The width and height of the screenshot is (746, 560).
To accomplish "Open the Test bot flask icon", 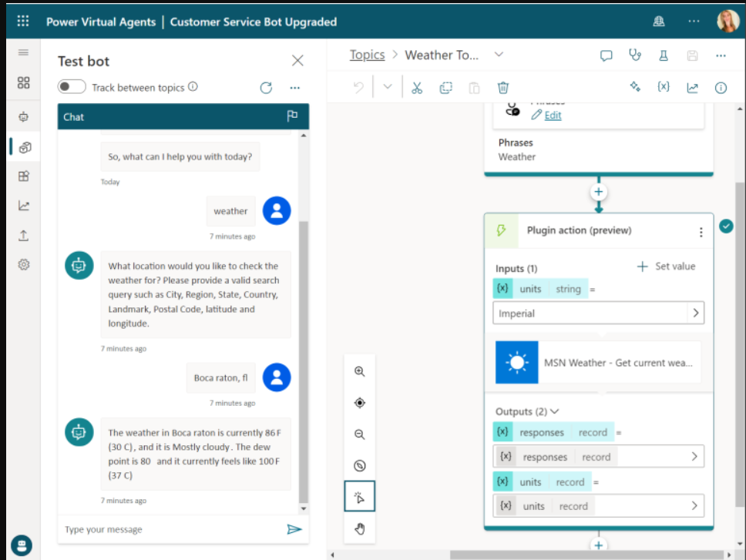I will (664, 55).
